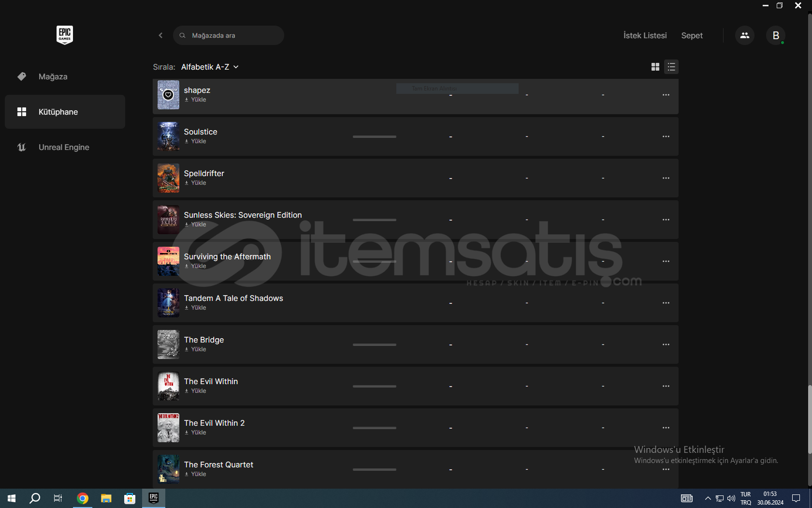Click Yükle under Soulstice
This screenshot has width=812, height=508.
pos(195,141)
